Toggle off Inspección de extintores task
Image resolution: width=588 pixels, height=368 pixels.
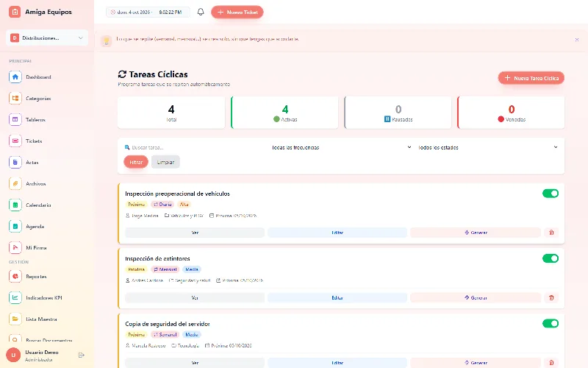pyautogui.click(x=551, y=258)
